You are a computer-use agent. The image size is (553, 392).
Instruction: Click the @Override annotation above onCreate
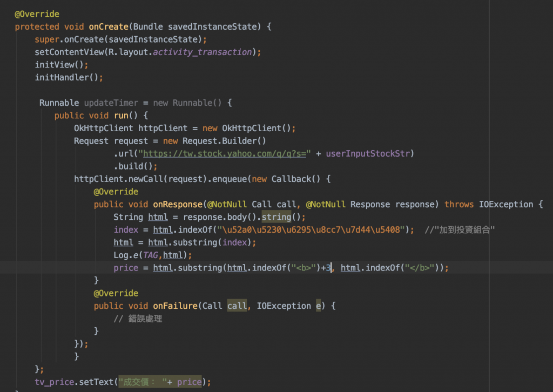(x=37, y=14)
